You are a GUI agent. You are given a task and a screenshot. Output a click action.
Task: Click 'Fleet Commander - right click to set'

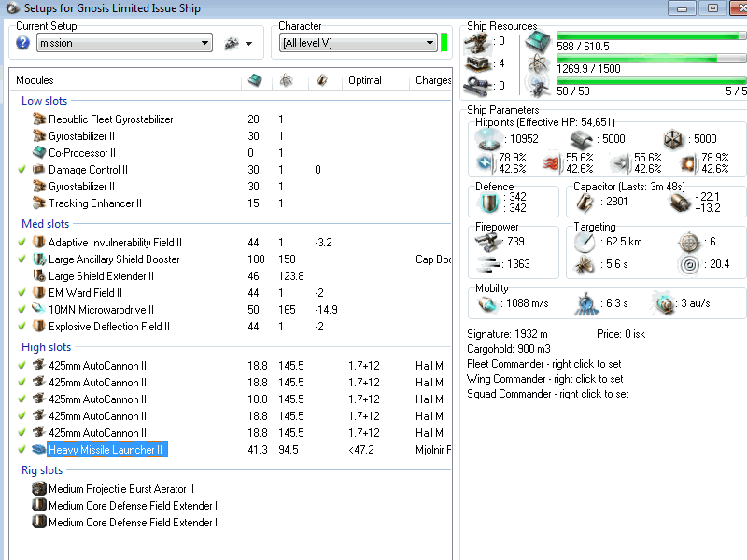(x=544, y=364)
